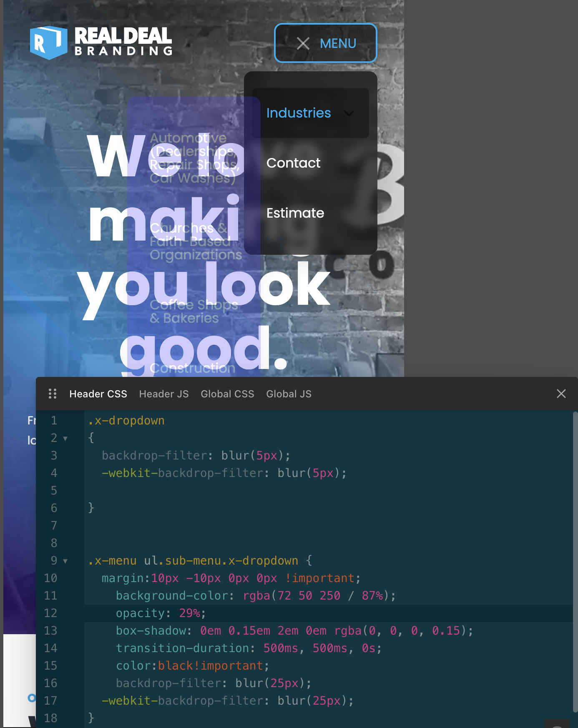Open Coffee Shops & Bakeries link
The width and height of the screenshot is (578, 728).
point(193,311)
